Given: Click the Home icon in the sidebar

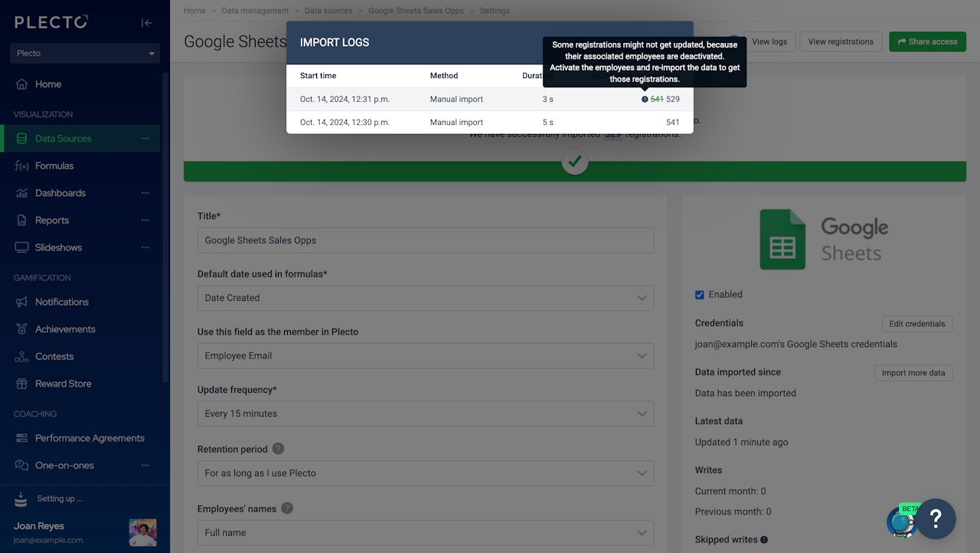Looking at the screenshot, I should pos(22,84).
